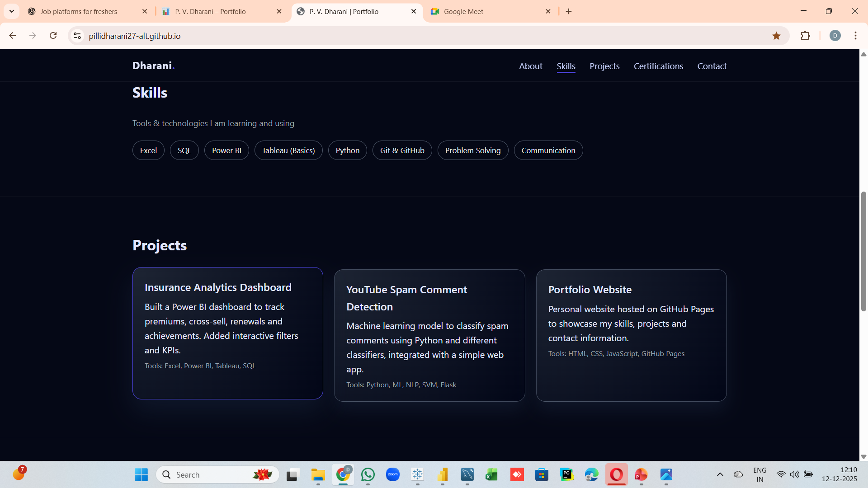Navigate to Certifications section link
The width and height of the screenshot is (868, 488).
pos(658,66)
